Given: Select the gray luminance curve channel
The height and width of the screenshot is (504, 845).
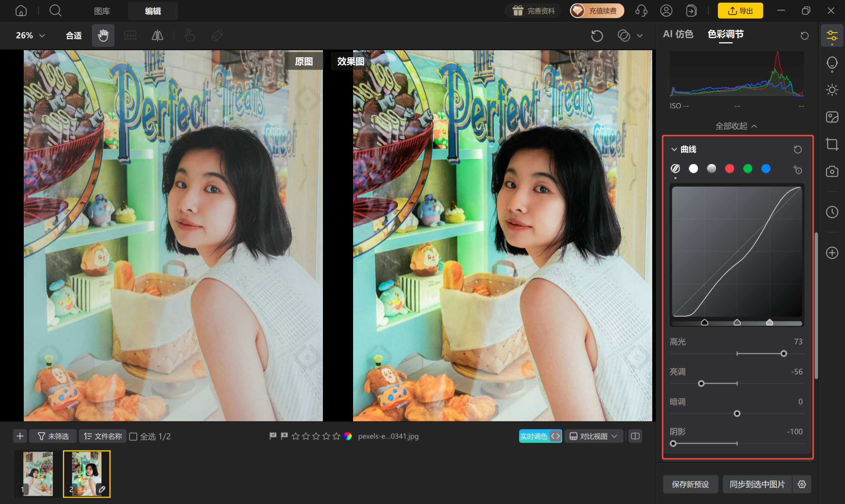Looking at the screenshot, I should (x=711, y=169).
